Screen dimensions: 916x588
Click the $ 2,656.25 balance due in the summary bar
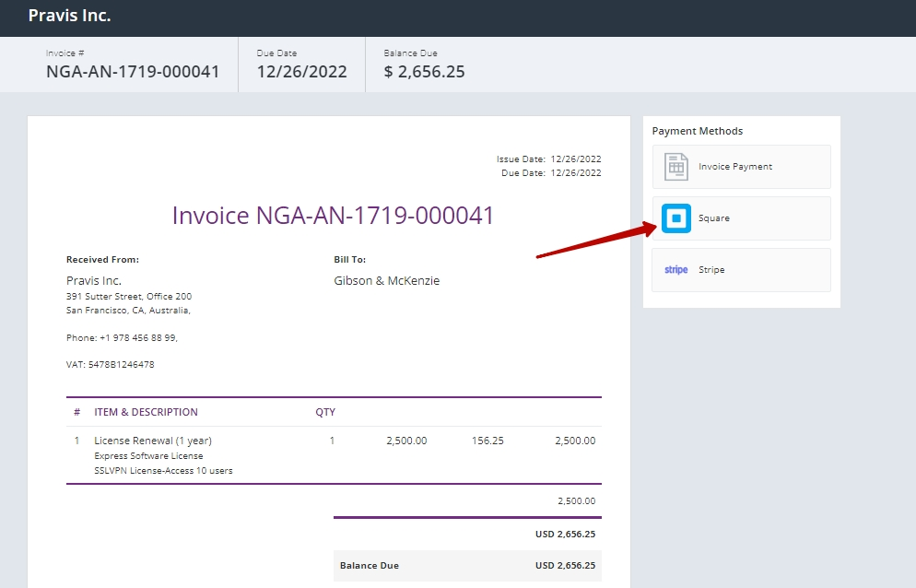(424, 72)
